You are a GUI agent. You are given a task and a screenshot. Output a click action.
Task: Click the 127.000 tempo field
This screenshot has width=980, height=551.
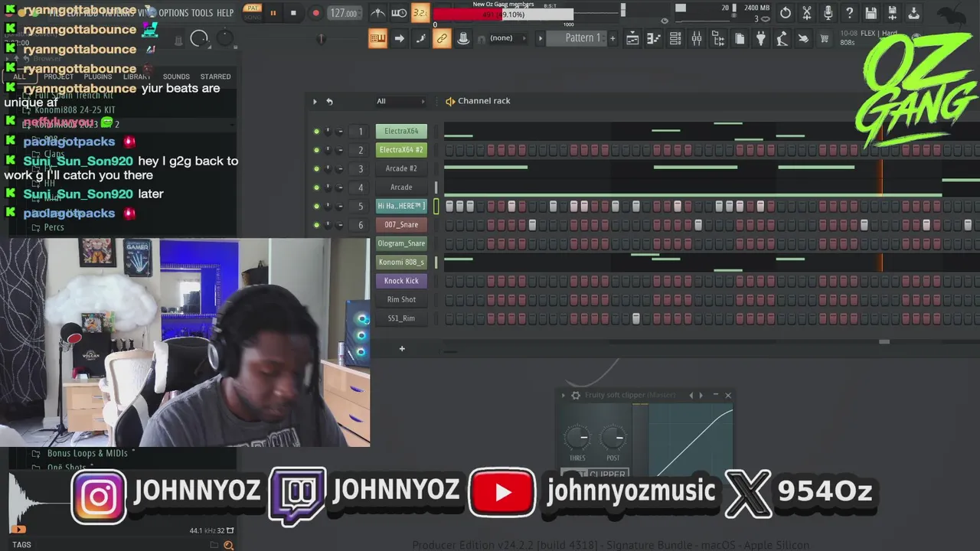[344, 13]
